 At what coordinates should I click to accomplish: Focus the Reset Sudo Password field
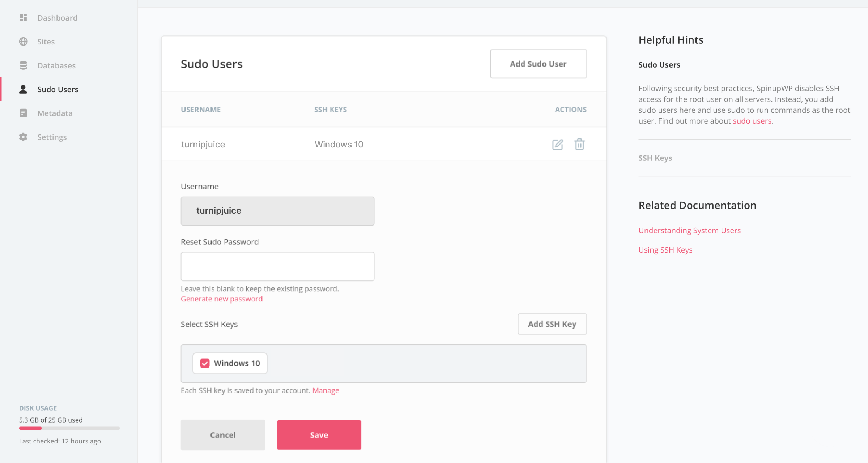point(278,266)
